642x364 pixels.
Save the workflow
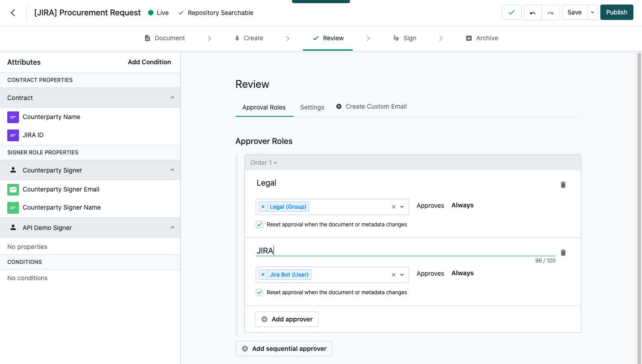pos(575,12)
